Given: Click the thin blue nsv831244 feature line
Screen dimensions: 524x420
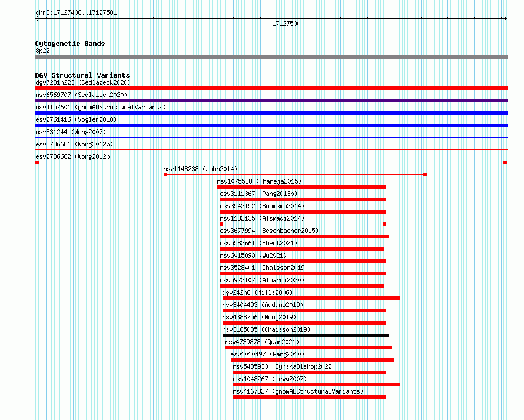Looking at the screenshot, I should click(x=271, y=137).
